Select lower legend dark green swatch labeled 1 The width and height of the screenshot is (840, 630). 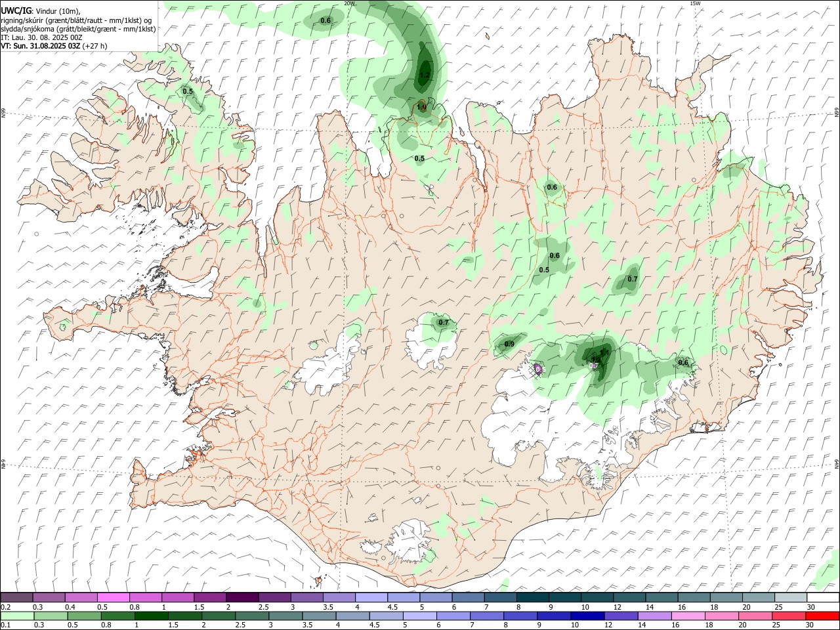[151, 616]
